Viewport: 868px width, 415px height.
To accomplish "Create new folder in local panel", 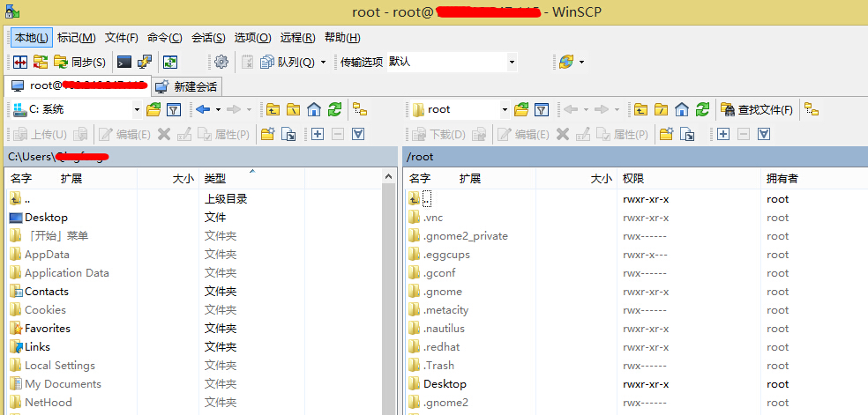I will [x=268, y=134].
